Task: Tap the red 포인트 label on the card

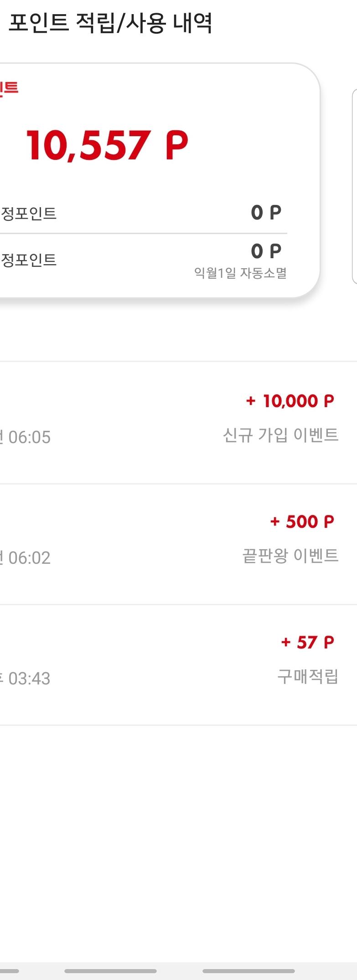Action: (9, 87)
